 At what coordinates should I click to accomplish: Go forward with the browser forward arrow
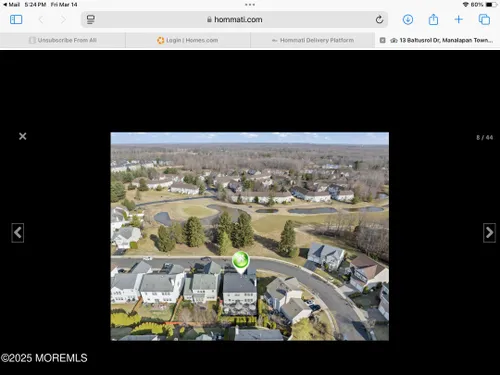63,20
